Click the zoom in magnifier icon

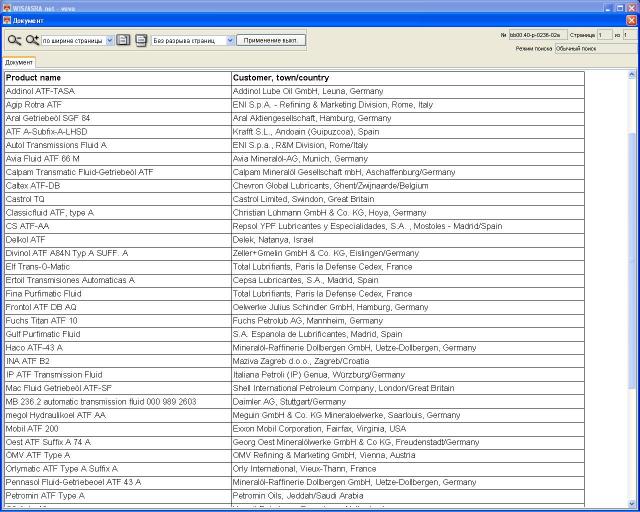(x=32, y=40)
